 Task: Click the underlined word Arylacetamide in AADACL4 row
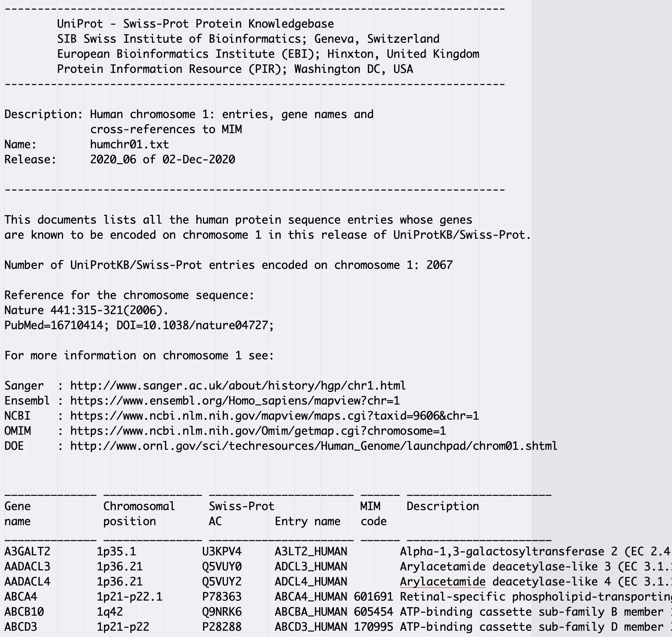tap(442, 581)
